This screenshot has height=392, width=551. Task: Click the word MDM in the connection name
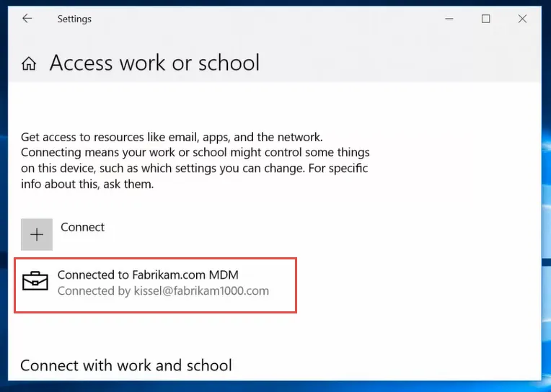(224, 275)
